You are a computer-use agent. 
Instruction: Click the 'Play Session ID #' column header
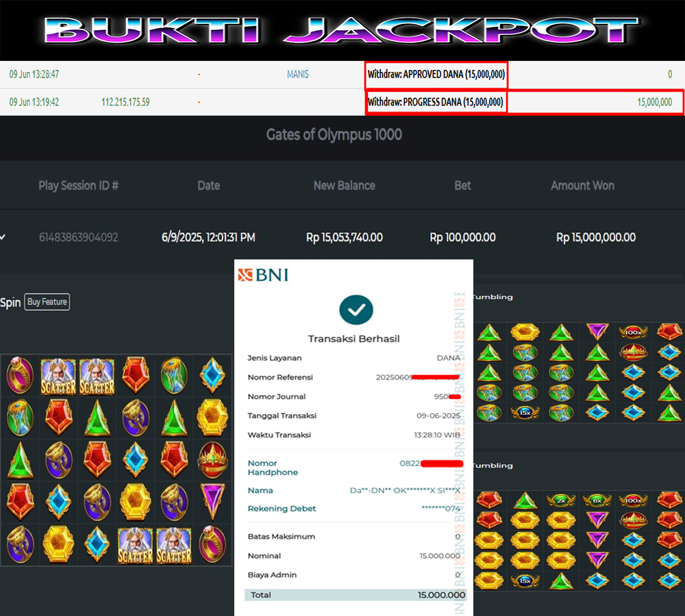click(x=79, y=185)
